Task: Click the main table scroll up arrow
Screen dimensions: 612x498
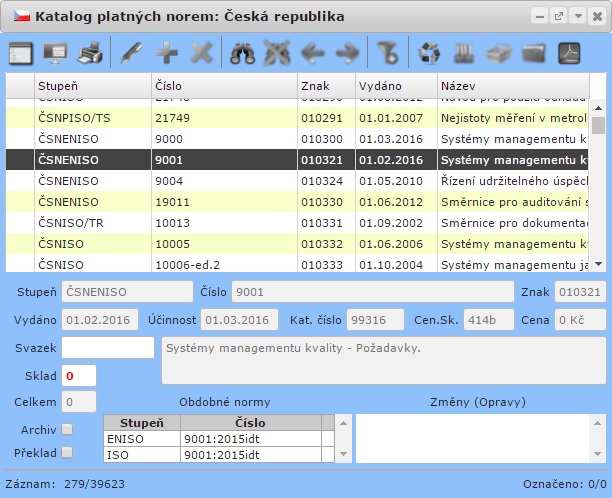Action: point(598,108)
